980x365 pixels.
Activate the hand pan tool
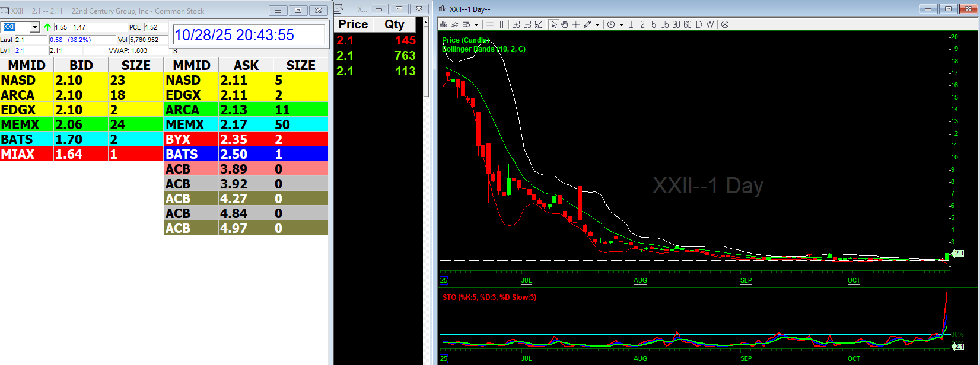pyautogui.click(x=564, y=24)
